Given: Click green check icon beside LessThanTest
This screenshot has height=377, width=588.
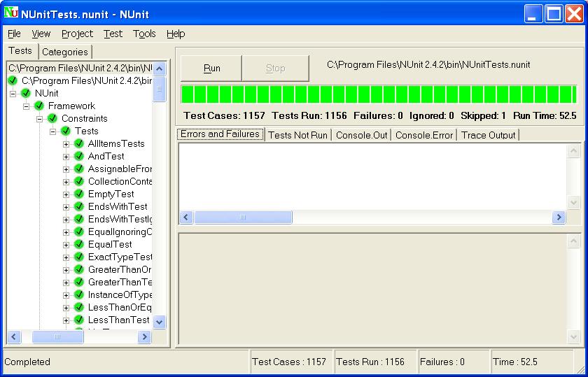Looking at the screenshot, I should (x=78, y=320).
